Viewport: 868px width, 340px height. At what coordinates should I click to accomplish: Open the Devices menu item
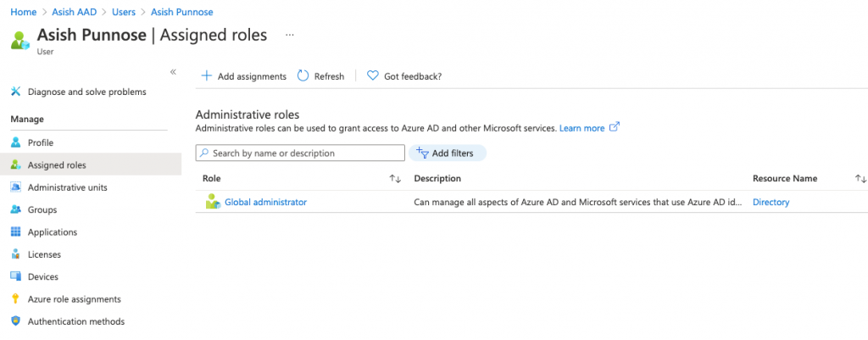click(x=42, y=277)
